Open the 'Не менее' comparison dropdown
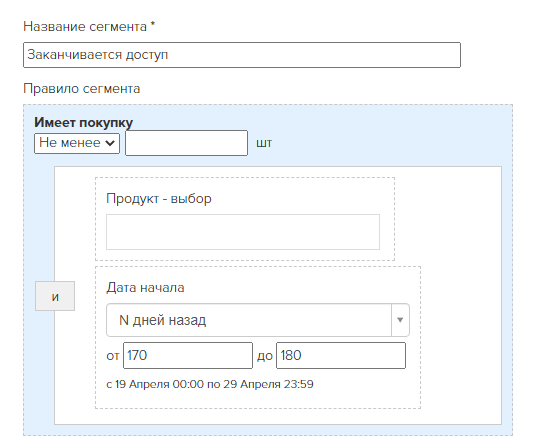The width and height of the screenshot is (545, 448). pyautogui.click(x=77, y=143)
